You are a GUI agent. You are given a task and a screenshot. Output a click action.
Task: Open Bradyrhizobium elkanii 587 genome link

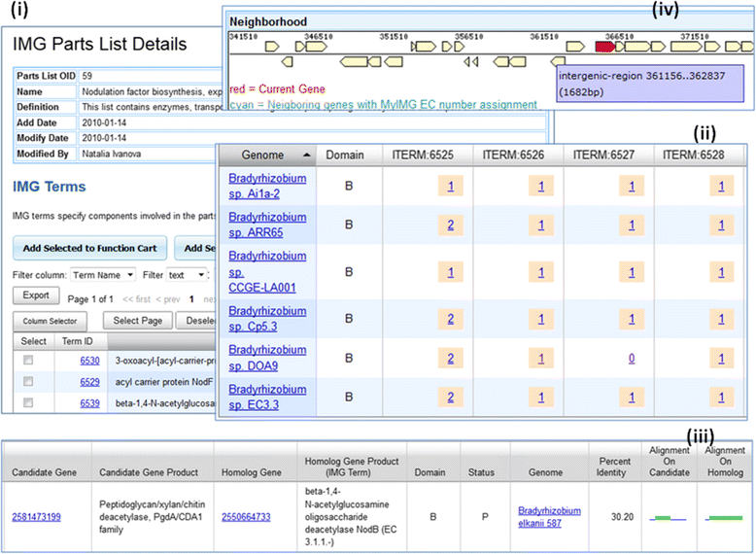coord(549,517)
